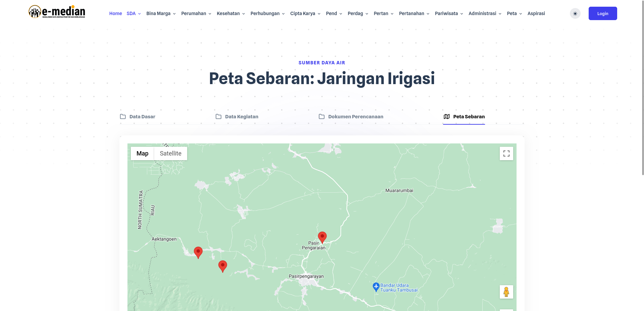Open the Aspirasi page

[x=536, y=13]
